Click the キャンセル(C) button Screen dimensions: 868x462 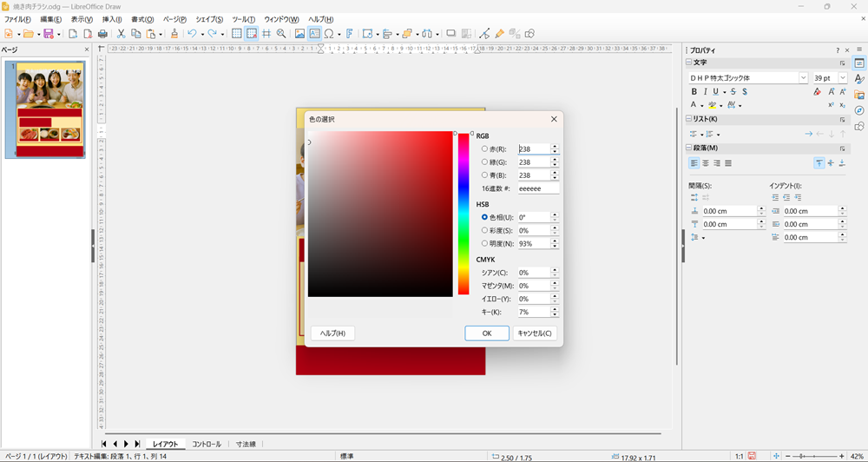coord(534,333)
